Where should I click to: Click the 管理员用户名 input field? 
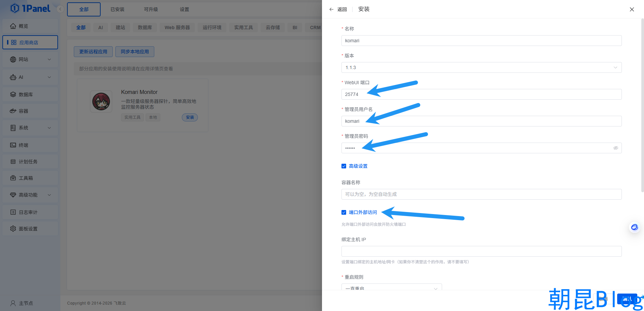coord(481,121)
